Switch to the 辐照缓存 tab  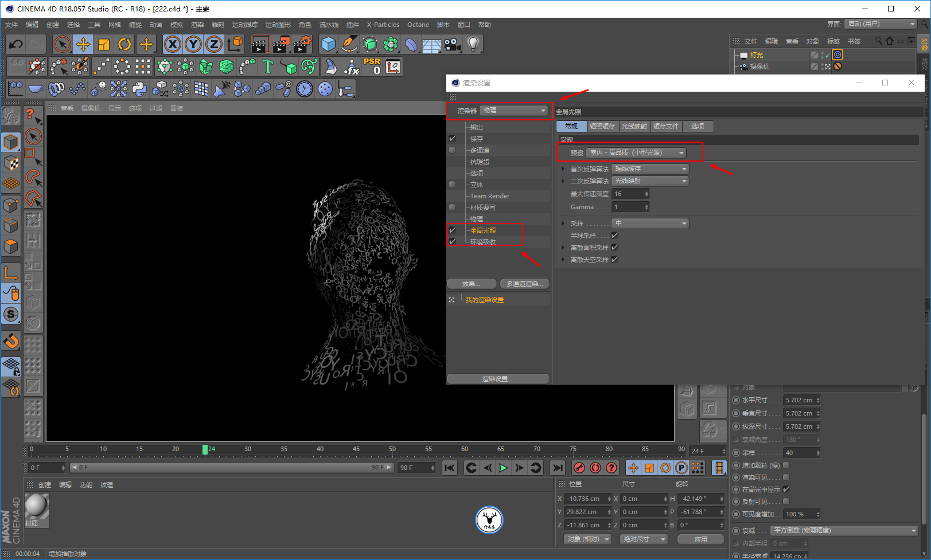[x=602, y=127]
